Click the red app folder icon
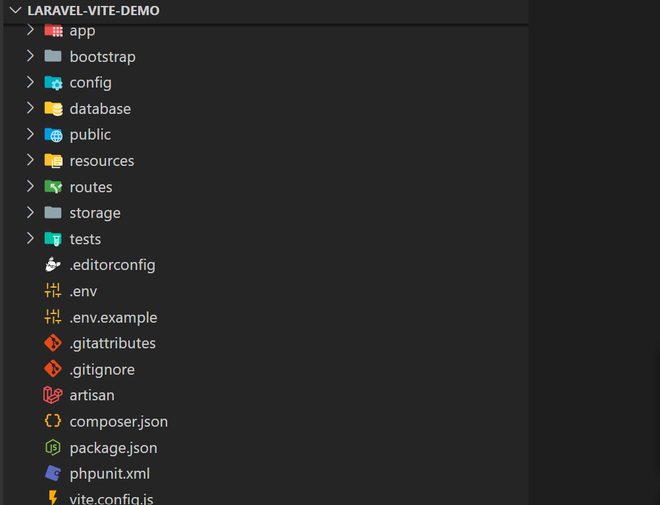 pos(53,31)
